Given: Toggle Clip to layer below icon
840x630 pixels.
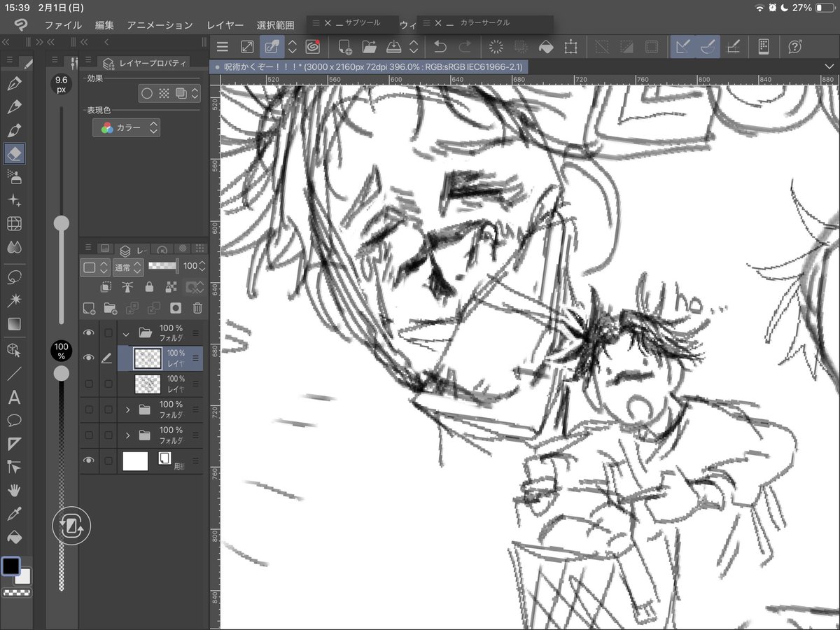Looking at the screenshot, I should click(106, 287).
